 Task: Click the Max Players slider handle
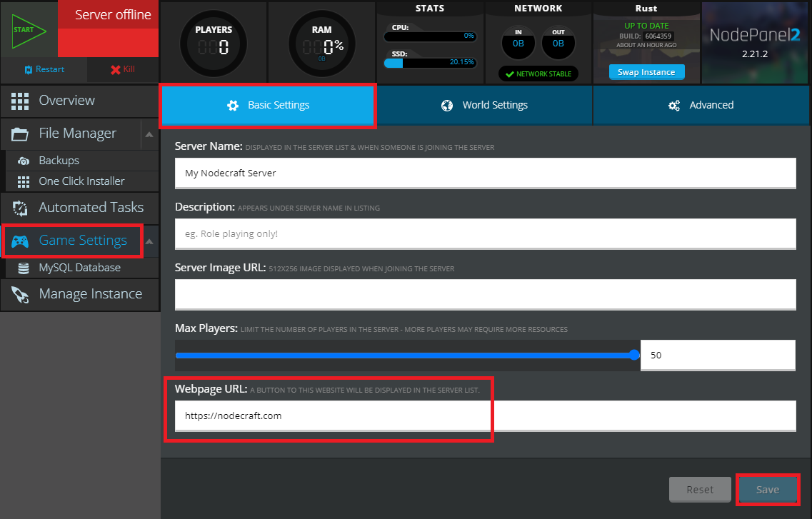point(634,355)
